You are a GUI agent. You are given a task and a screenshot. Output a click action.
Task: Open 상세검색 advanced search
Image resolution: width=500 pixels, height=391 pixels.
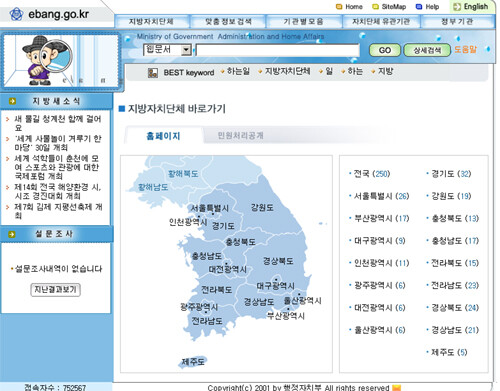(x=427, y=50)
